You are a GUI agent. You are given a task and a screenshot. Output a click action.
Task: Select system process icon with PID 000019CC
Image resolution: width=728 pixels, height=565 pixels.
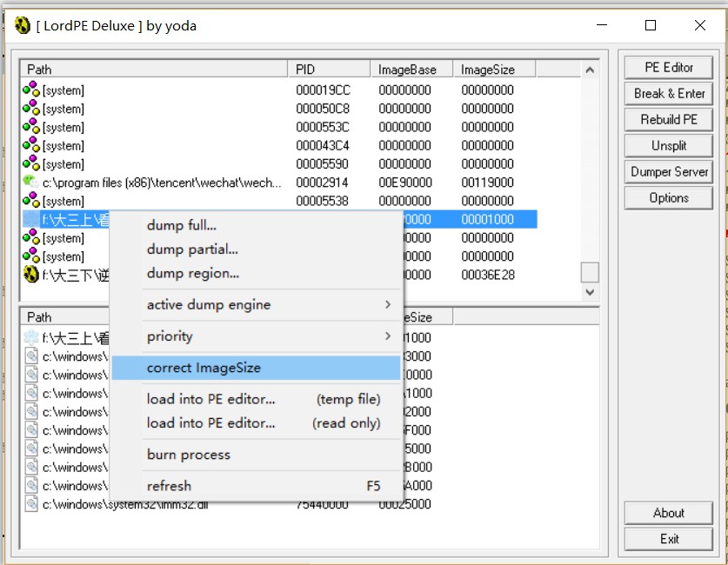click(31, 90)
